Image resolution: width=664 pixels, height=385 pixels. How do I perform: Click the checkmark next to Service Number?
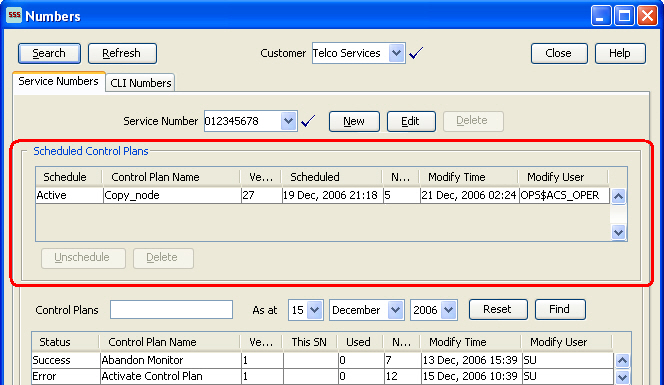308,121
